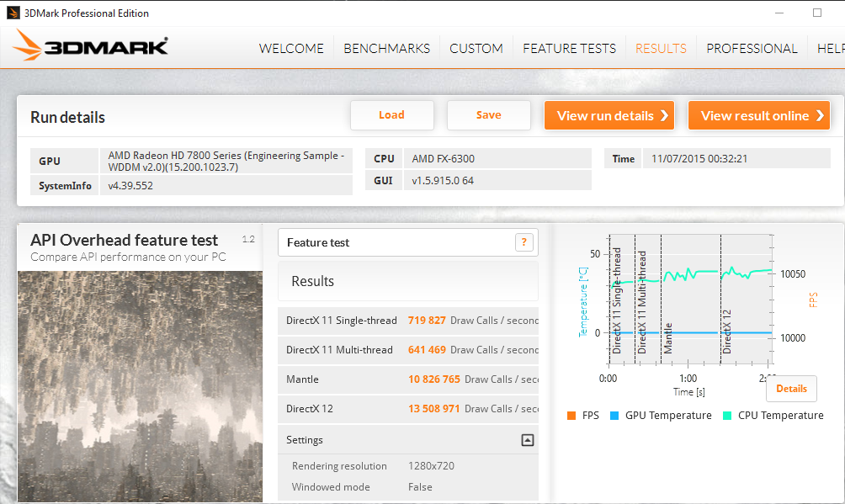Click the orange FPS legend swatch
845x504 pixels.
571,416
